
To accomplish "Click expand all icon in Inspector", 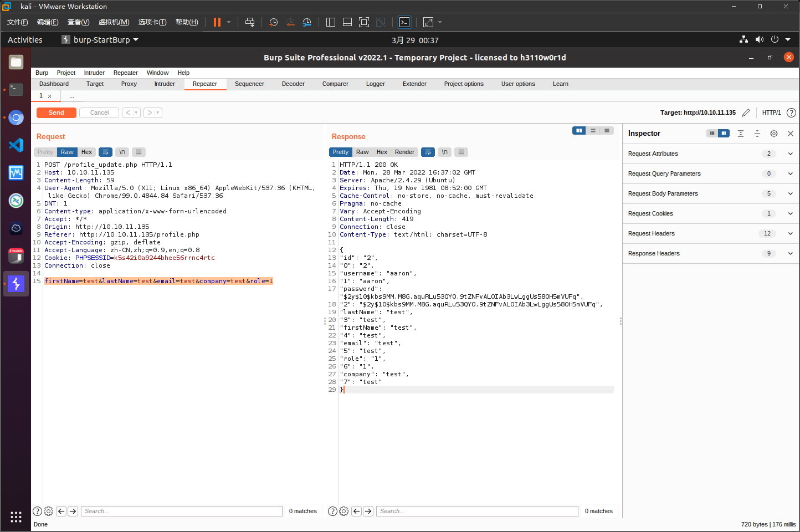I will [741, 134].
